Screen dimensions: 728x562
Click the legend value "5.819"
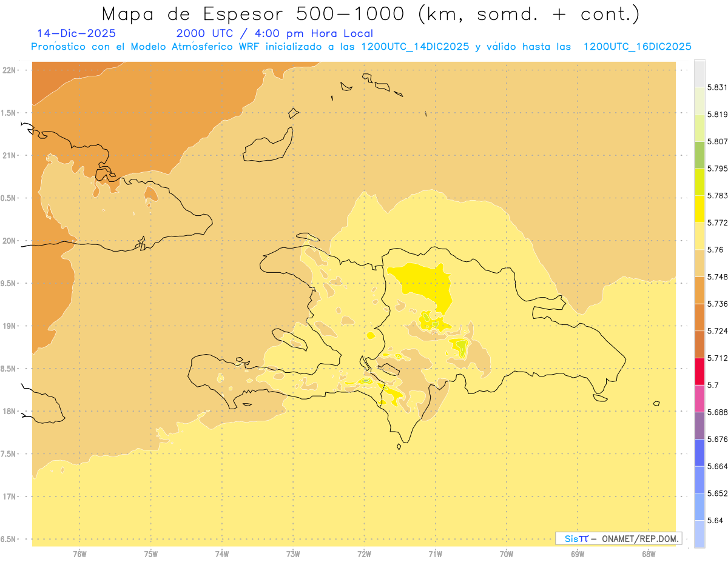pyautogui.click(x=718, y=115)
